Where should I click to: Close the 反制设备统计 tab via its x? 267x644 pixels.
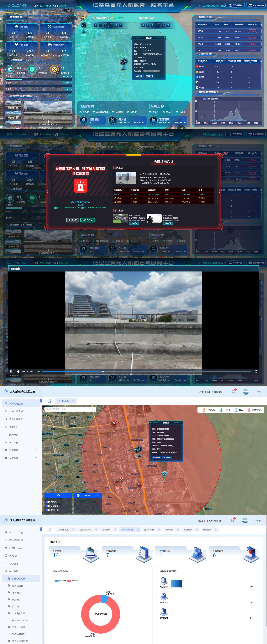[x=138, y=530]
